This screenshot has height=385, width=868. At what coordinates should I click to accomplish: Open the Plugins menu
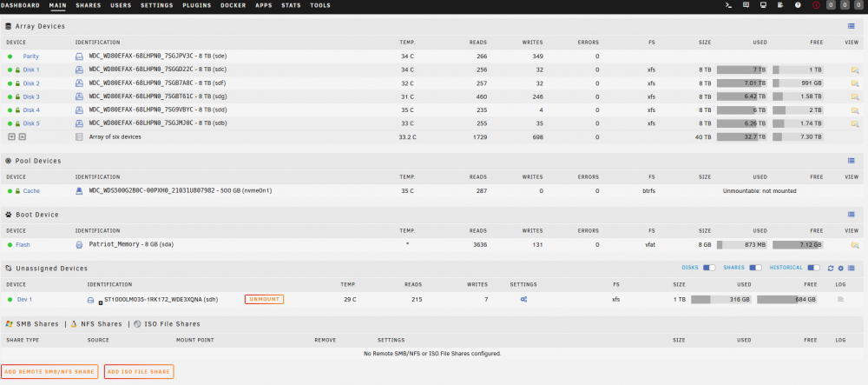[x=196, y=5]
